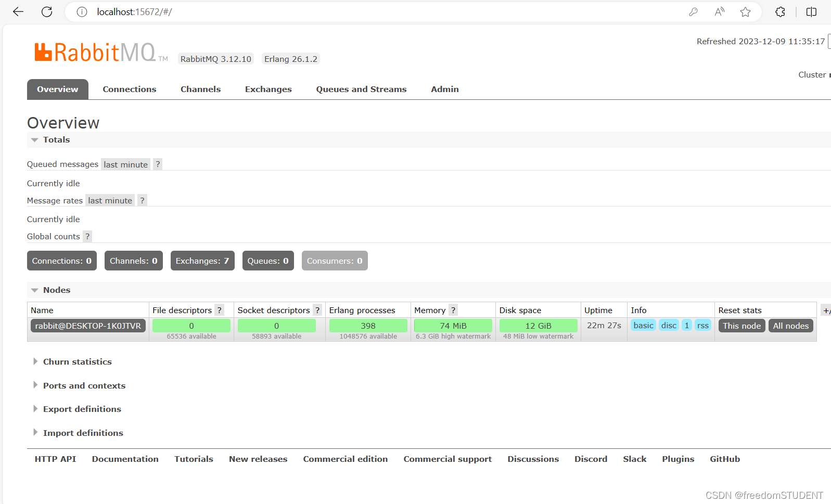Click the help icon next to Global counts

(87, 237)
